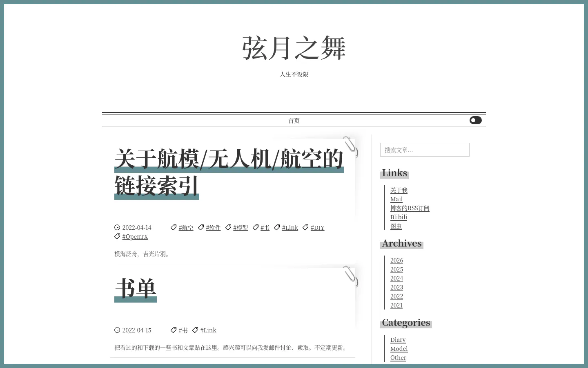Click the tag icon before #模型
Viewport: 588px width, 368px height.
click(228, 227)
